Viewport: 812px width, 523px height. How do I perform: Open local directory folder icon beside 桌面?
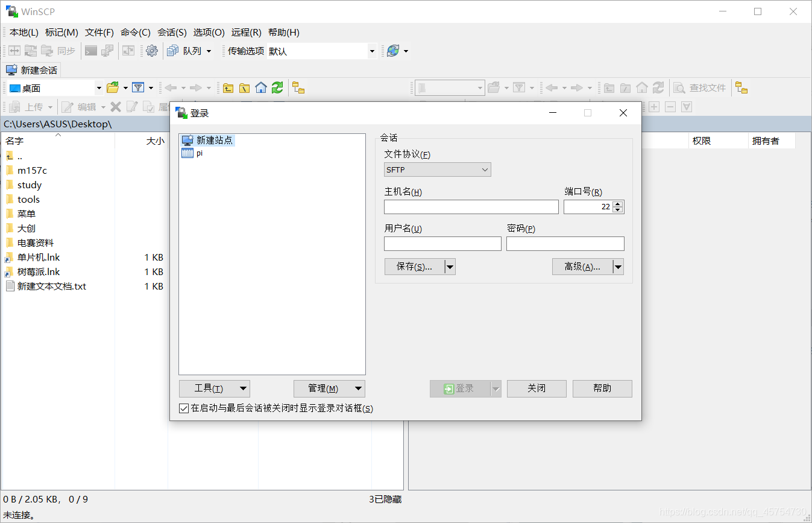click(x=113, y=88)
